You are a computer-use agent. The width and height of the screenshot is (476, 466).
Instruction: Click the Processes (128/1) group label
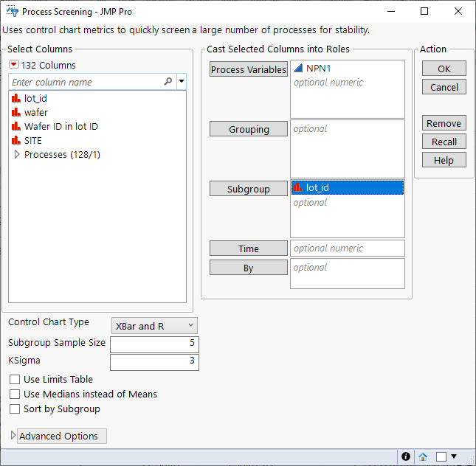pyautogui.click(x=62, y=154)
